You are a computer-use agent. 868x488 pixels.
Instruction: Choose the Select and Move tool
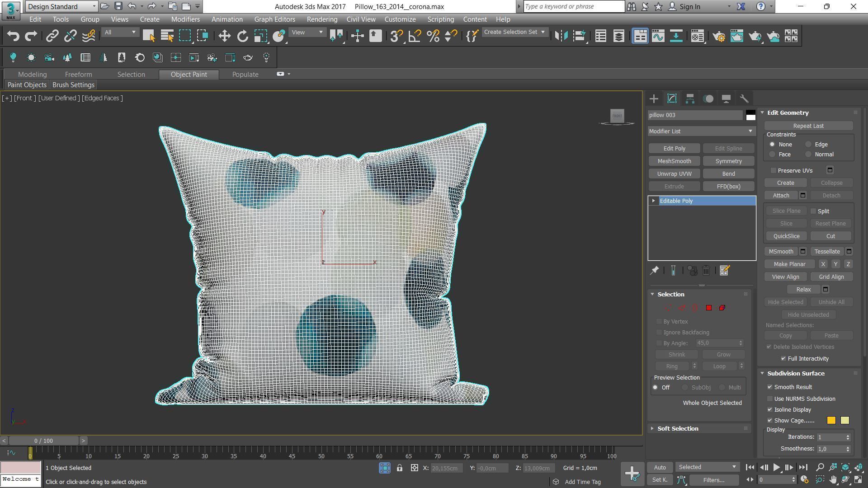pyautogui.click(x=224, y=36)
